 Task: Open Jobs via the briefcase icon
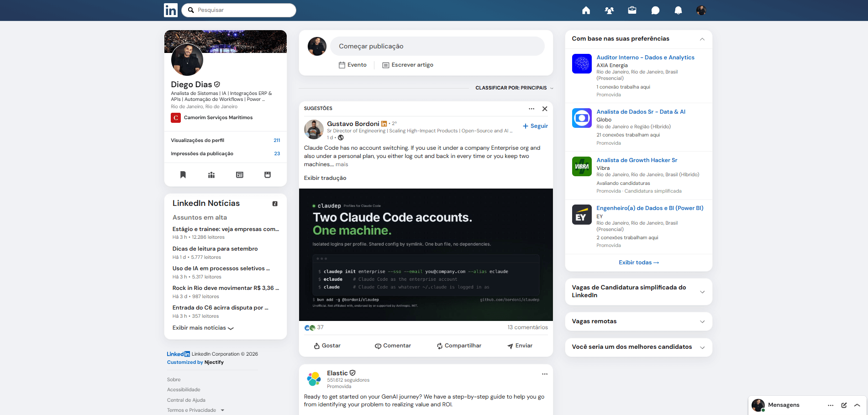pos(632,10)
